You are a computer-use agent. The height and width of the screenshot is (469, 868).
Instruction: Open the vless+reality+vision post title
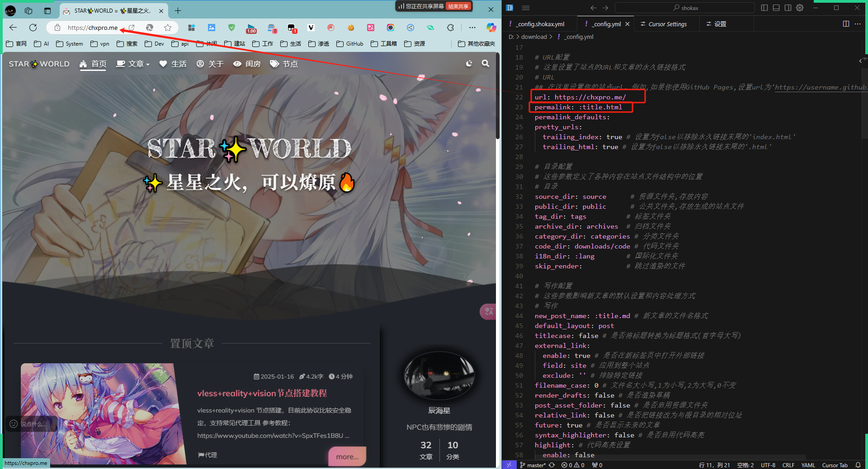[262, 393]
